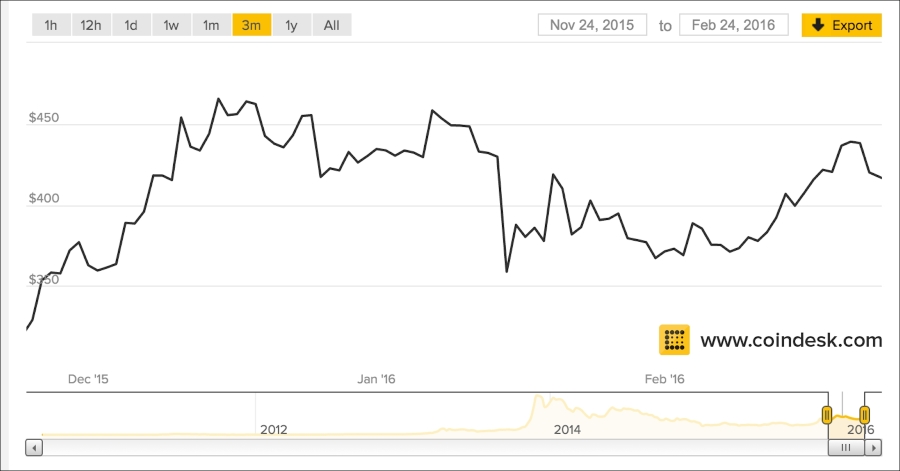Click the CoinDesk logo icon
Screen dimensions: 900x471
point(674,340)
